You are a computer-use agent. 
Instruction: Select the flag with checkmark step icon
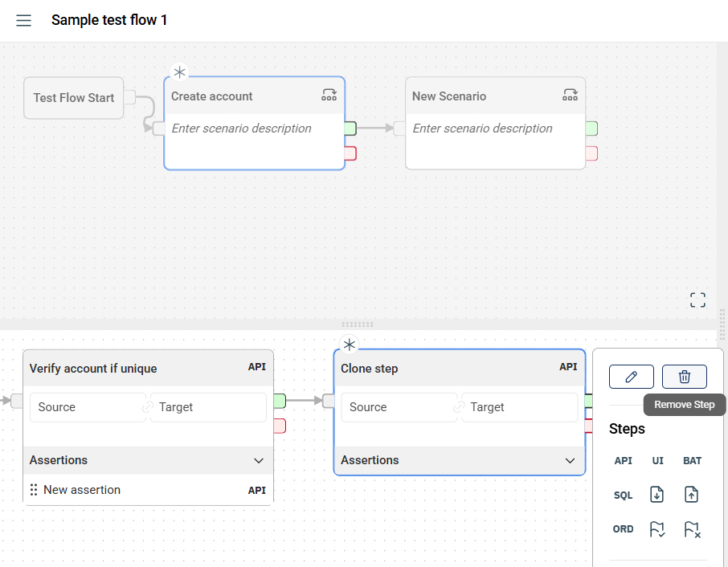(656, 529)
